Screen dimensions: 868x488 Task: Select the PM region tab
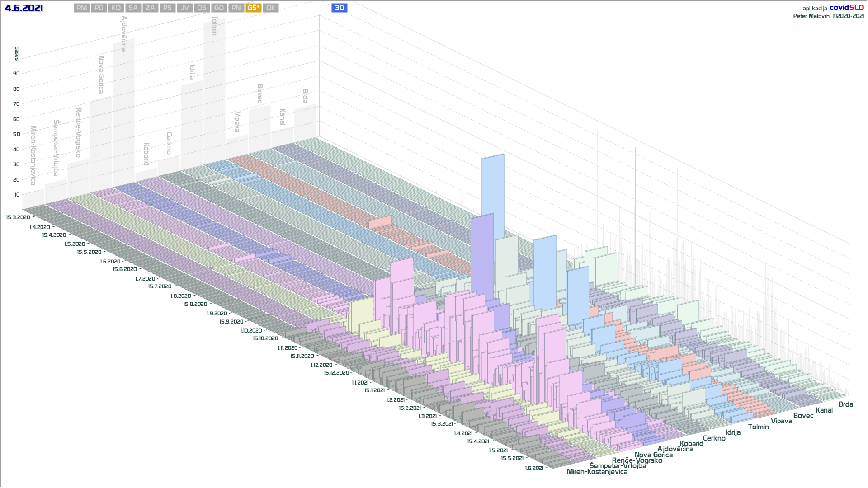coord(82,8)
